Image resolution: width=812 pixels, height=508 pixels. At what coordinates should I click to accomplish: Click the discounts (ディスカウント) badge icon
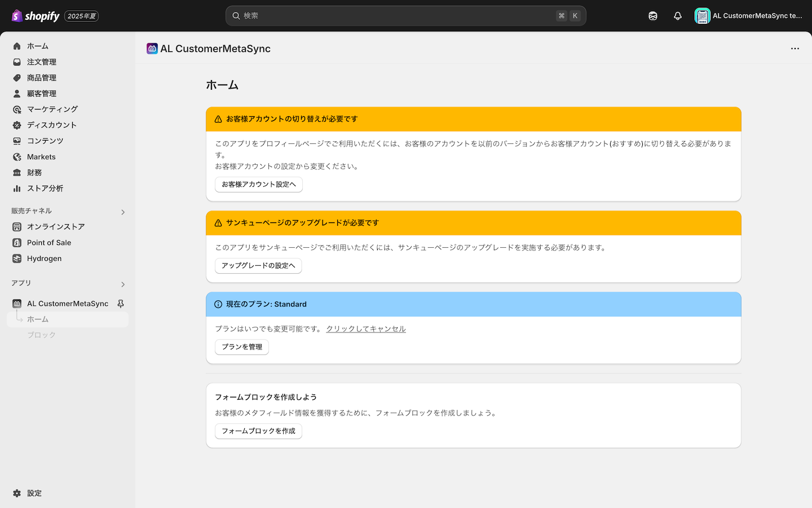pyautogui.click(x=17, y=125)
